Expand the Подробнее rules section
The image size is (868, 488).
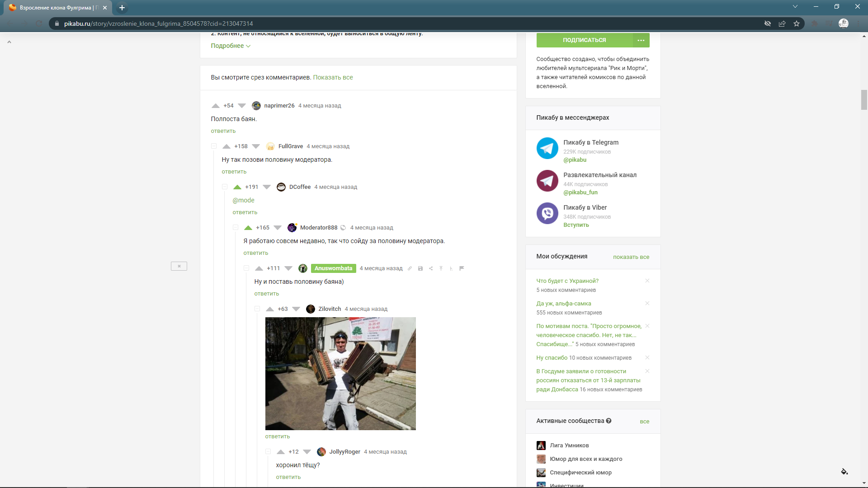point(231,46)
